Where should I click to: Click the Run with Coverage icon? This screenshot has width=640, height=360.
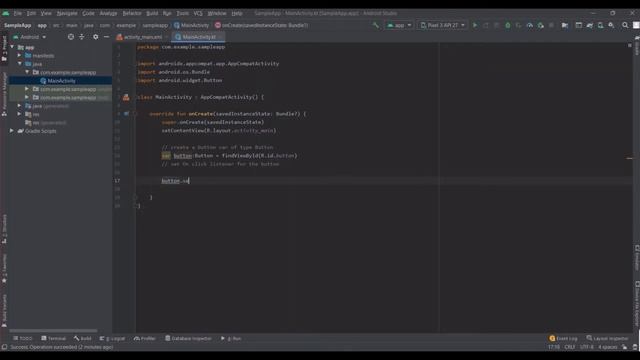point(518,25)
